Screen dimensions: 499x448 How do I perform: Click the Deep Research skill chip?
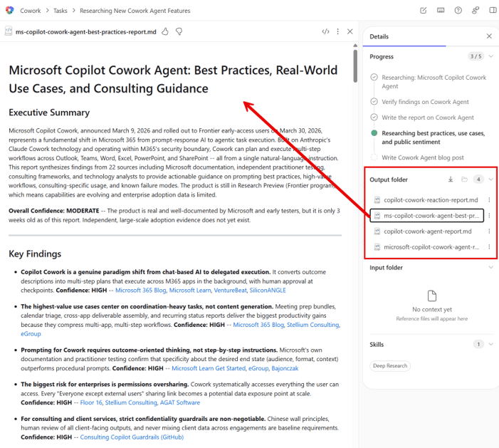389,366
